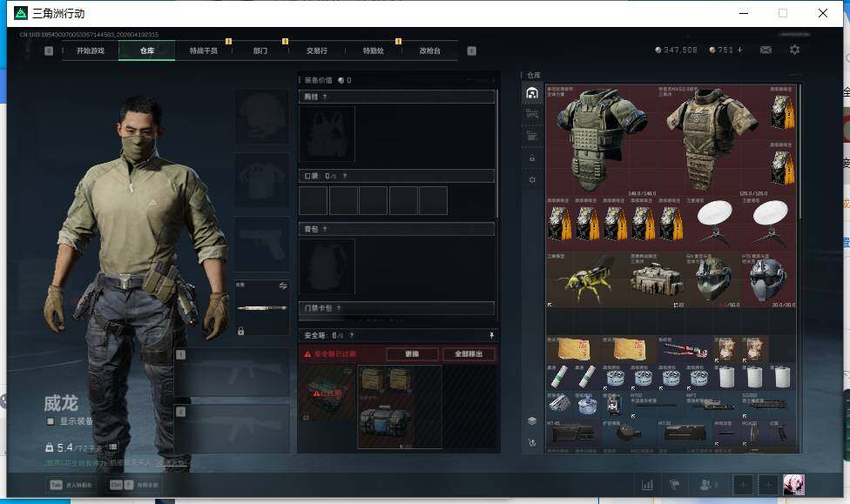Click the empty chest rig slot
The height and width of the screenshot is (504, 850).
click(x=327, y=134)
